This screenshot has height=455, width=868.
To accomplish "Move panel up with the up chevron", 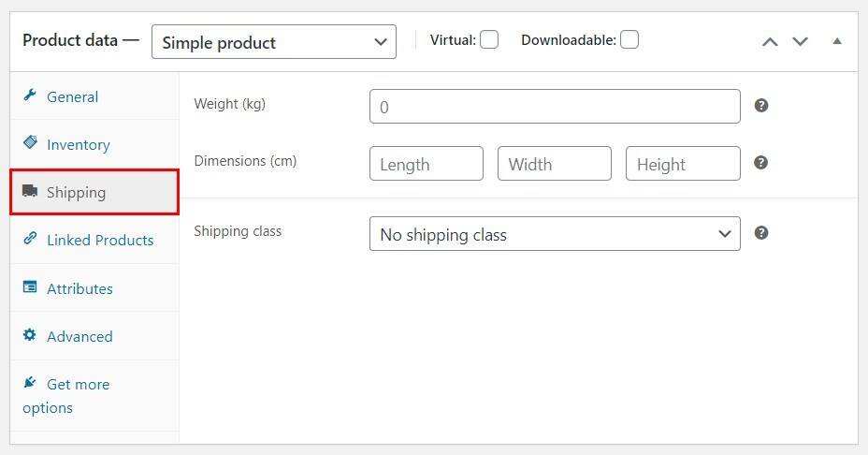I will [x=770, y=42].
